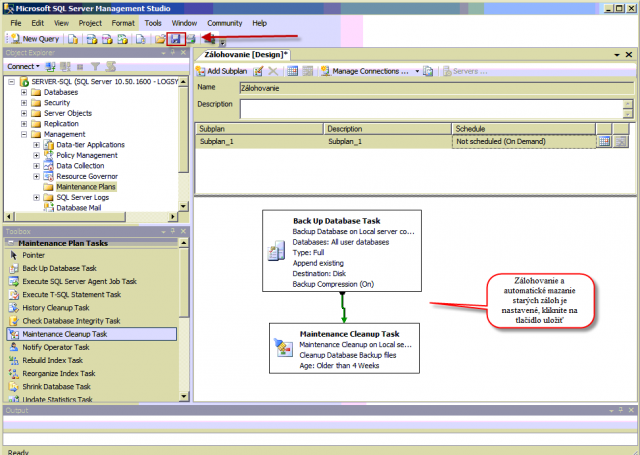Viewport: 640px width, 455px height.
Task: Open the Edit menu
Action: pyautogui.click(x=38, y=23)
